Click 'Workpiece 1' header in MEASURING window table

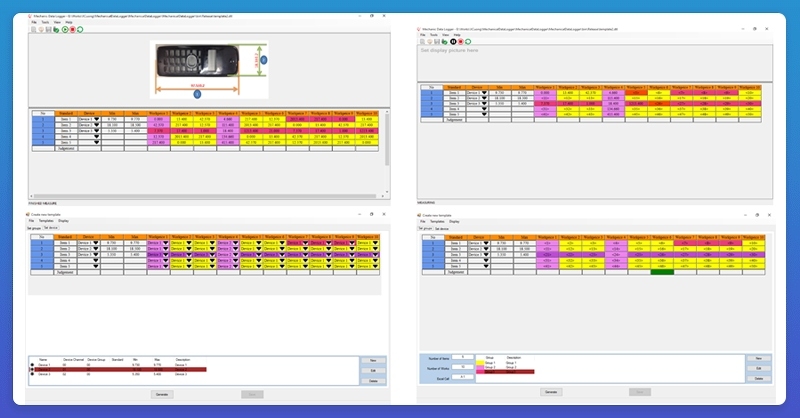[x=545, y=87]
